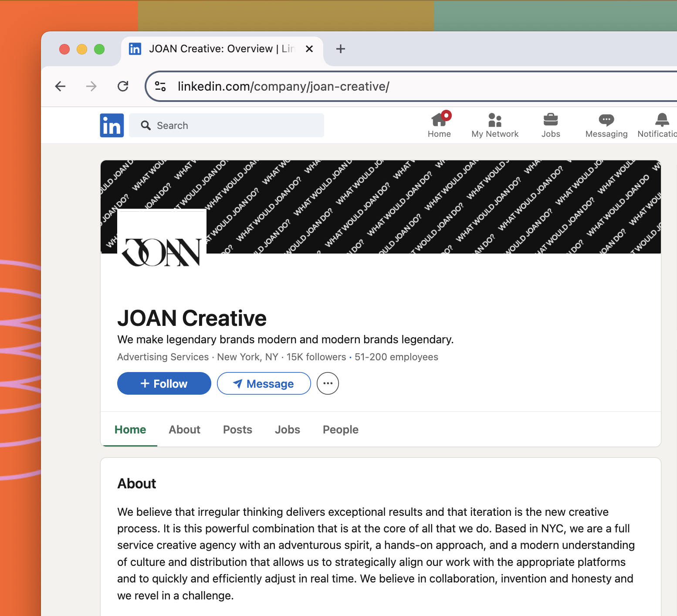
Task: Open My Network in the navigation bar
Action: click(495, 125)
